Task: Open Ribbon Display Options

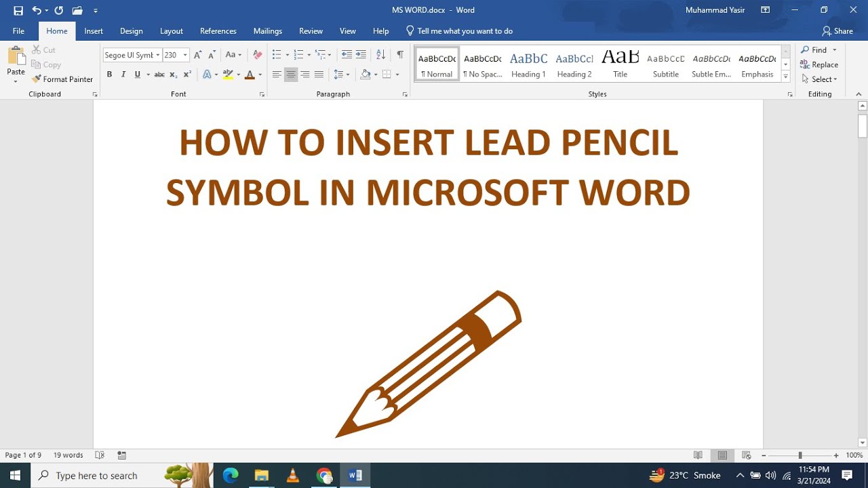Action: click(x=766, y=10)
